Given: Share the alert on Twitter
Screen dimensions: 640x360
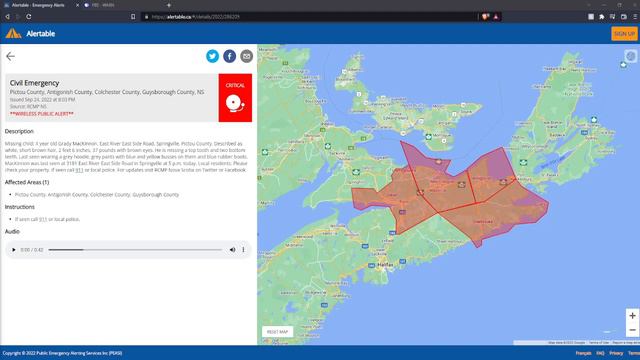Looking at the screenshot, I should click(x=212, y=56).
